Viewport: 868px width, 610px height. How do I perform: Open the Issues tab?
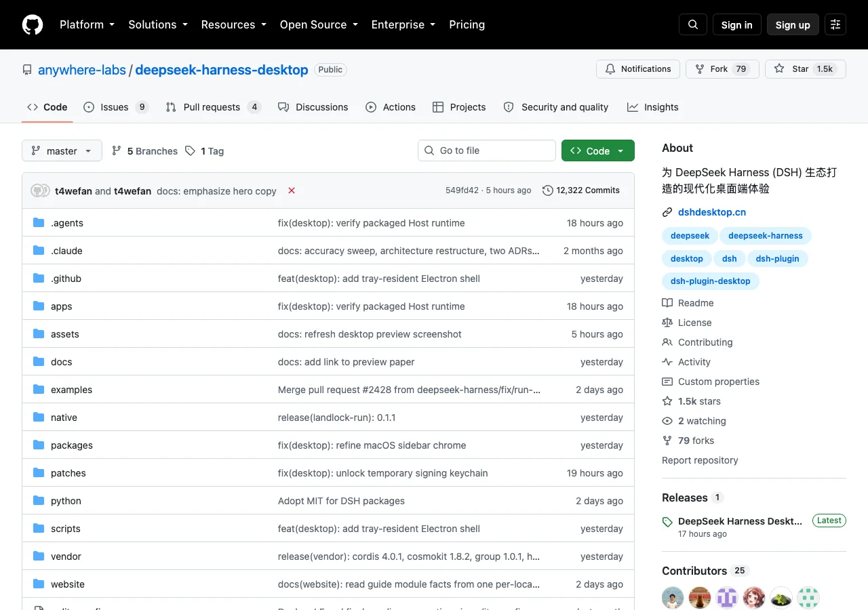pyautogui.click(x=116, y=107)
